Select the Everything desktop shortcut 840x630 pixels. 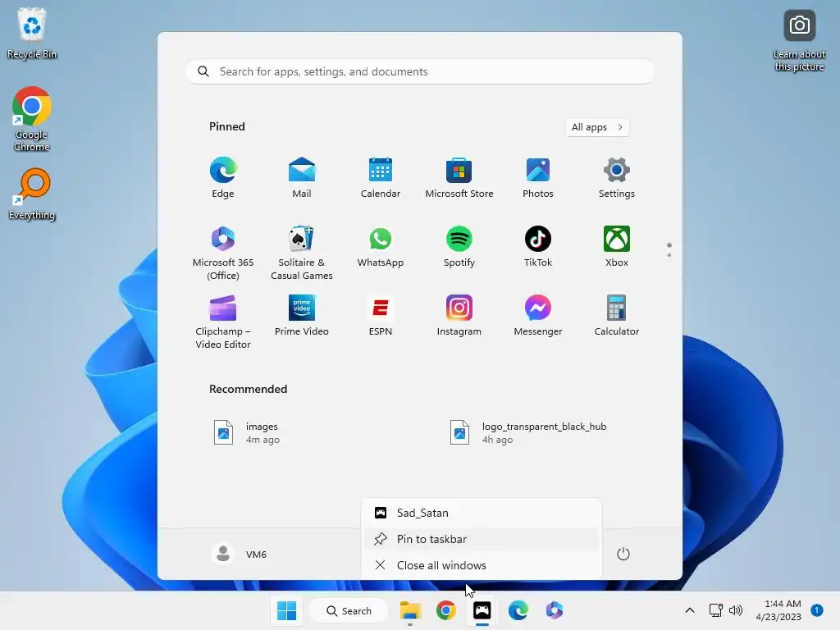click(x=32, y=194)
